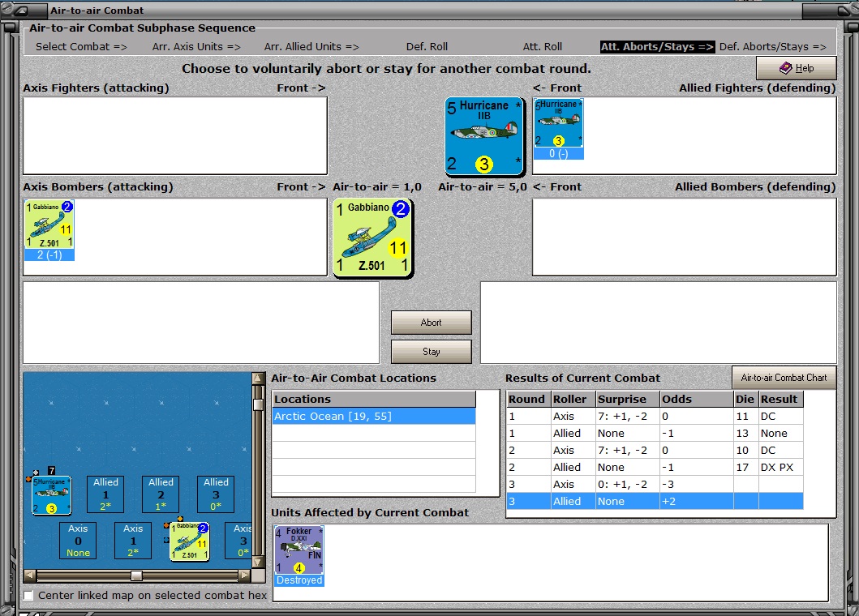The width and height of the screenshot is (859, 616).
Task: Select round 3 Axis row in results table
Action: pyautogui.click(x=655, y=484)
